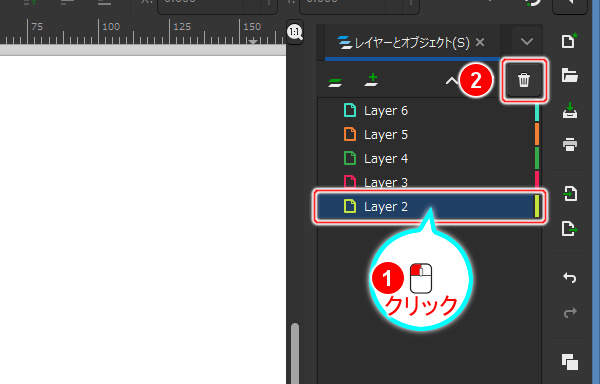Viewport: 600px width, 384px height.
Task: Click the import file icon
Action: click(570, 194)
